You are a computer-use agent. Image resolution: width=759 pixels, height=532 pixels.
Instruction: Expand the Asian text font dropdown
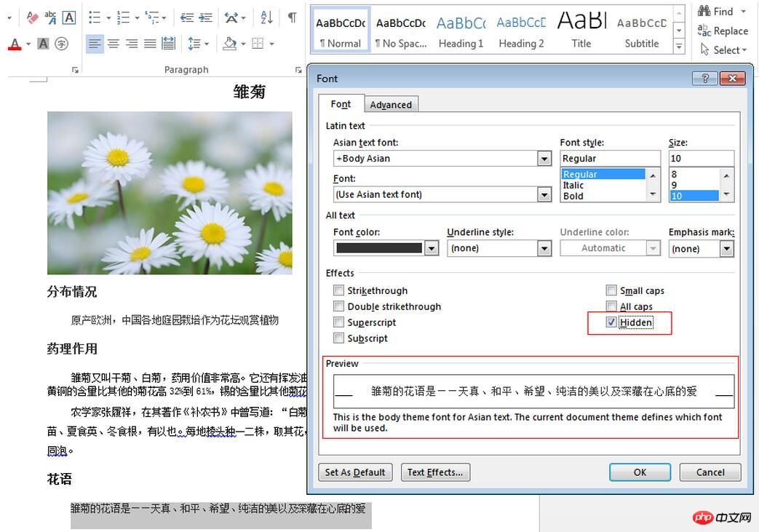coord(544,159)
